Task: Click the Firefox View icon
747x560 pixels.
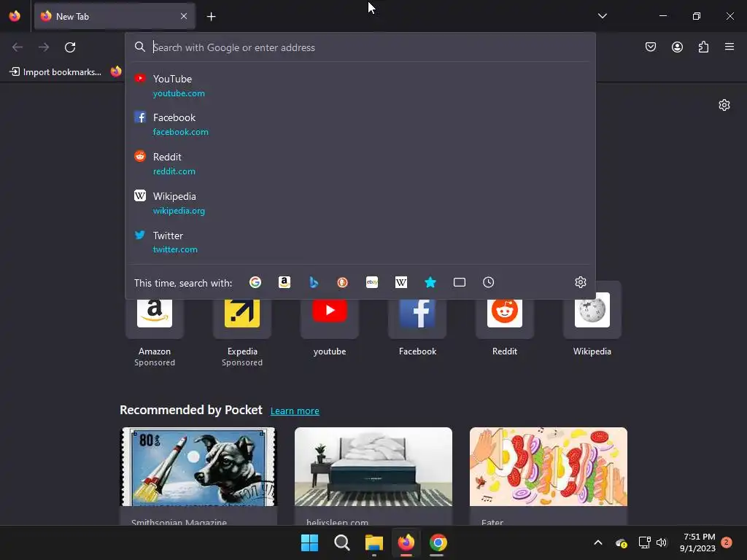Action: [15, 16]
